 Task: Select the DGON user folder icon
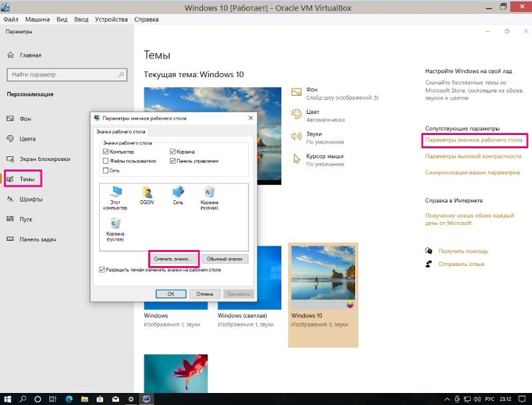(x=147, y=194)
